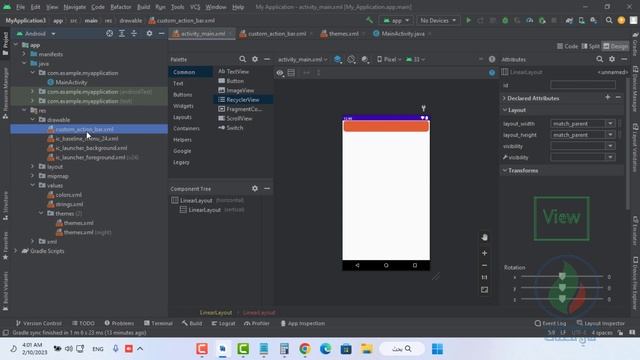Open the File menu

point(20,7)
